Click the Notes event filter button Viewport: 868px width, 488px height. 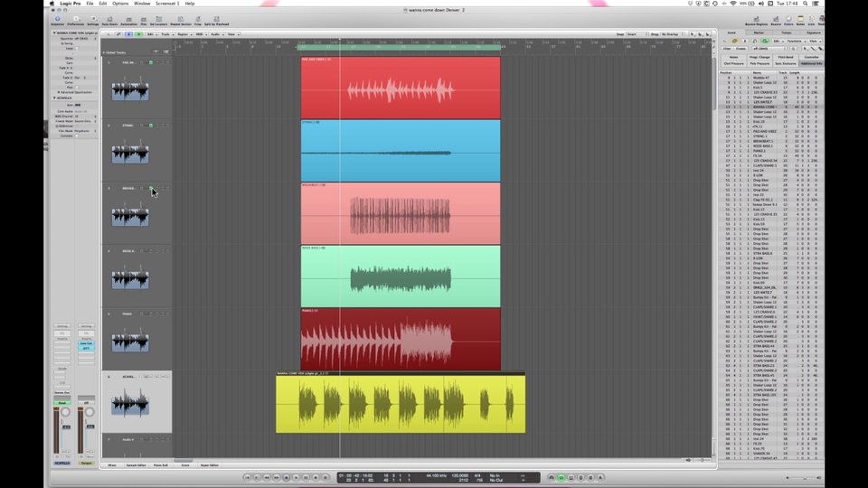pos(733,58)
